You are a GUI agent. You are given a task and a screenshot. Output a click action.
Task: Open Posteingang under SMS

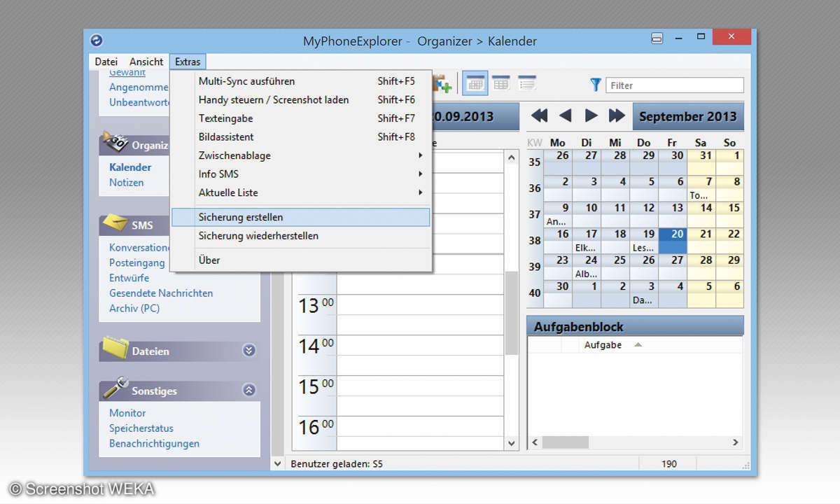click(137, 263)
